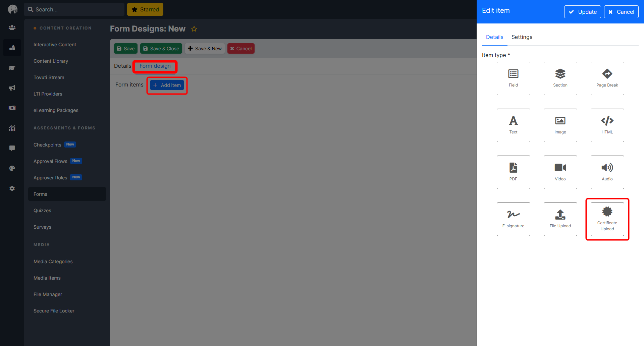Open the users icon in left rail

[12, 27]
